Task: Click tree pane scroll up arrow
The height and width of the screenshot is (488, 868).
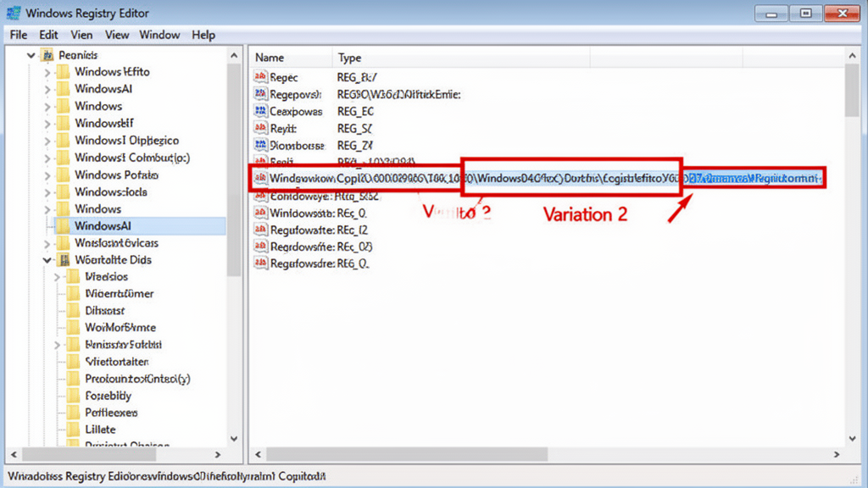Action: [x=234, y=55]
